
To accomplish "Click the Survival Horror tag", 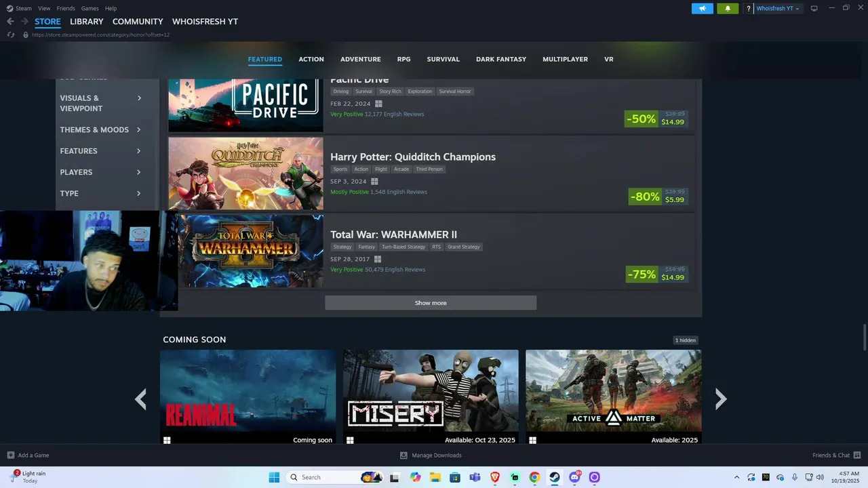I will [455, 91].
